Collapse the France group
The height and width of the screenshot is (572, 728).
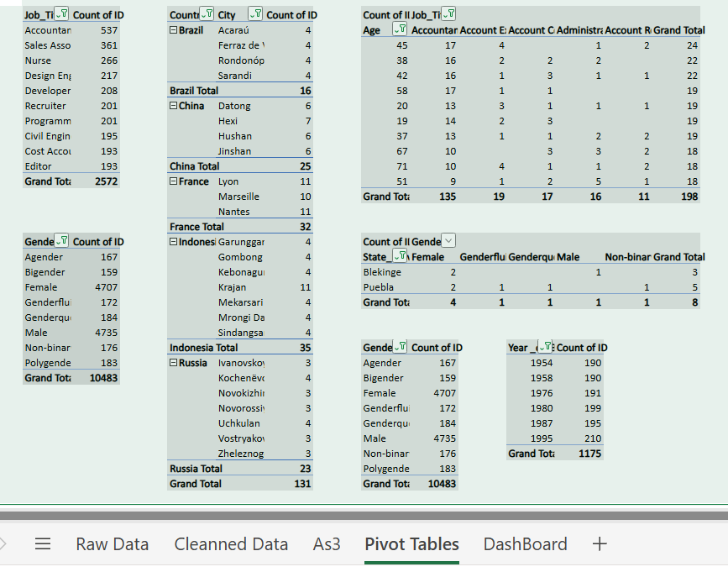[173, 181]
